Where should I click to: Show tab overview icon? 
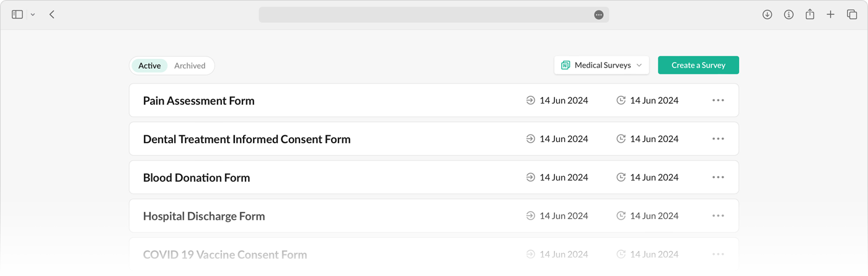(x=852, y=14)
